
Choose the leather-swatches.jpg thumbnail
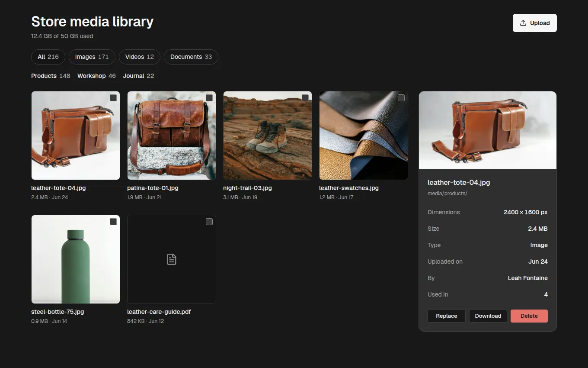pyautogui.click(x=364, y=136)
